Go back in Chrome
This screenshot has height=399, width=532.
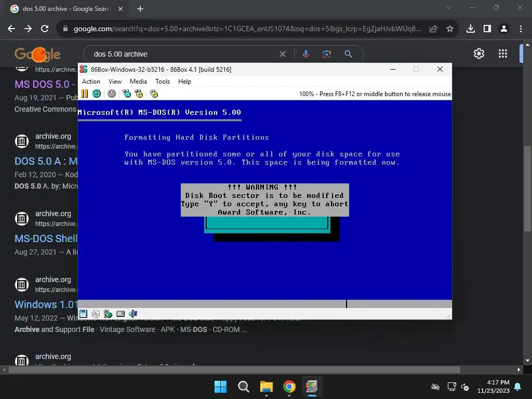(x=11, y=29)
